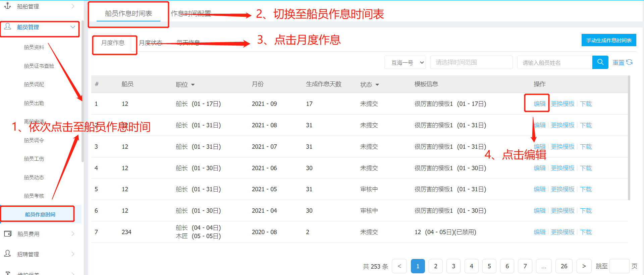Open 船员资料 in sidebar
The height and width of the screenshot is (275, 644).
pos(34,47)
